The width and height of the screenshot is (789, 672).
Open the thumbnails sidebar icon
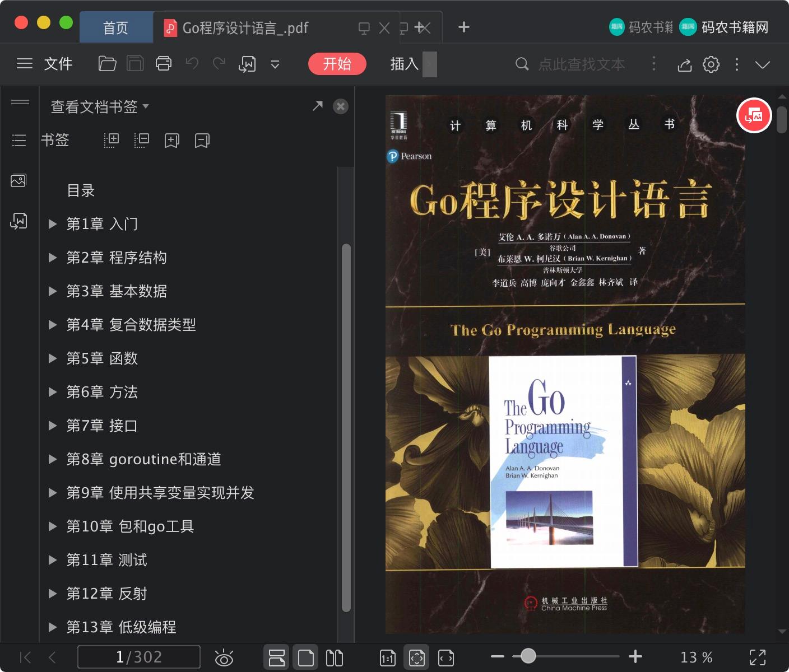pyautogui.click(x=18, y=180)
